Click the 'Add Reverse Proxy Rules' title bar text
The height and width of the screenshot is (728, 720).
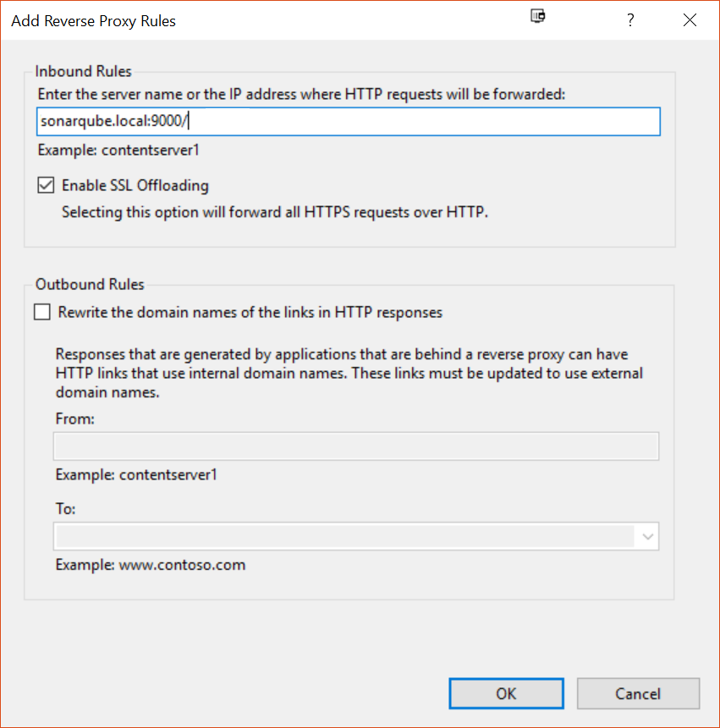(x=93, y=21)
